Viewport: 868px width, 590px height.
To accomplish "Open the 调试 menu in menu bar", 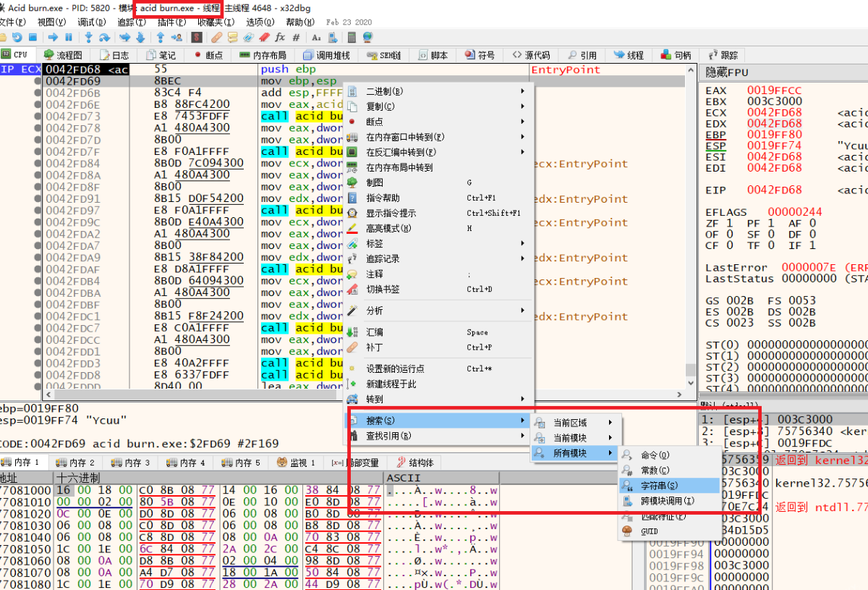I will 90,22.
